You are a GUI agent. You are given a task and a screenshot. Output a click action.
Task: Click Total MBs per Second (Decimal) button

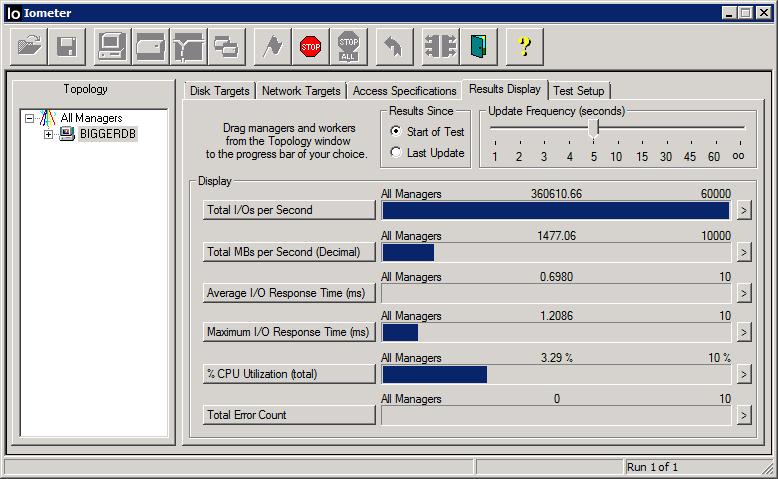point(289,252)
